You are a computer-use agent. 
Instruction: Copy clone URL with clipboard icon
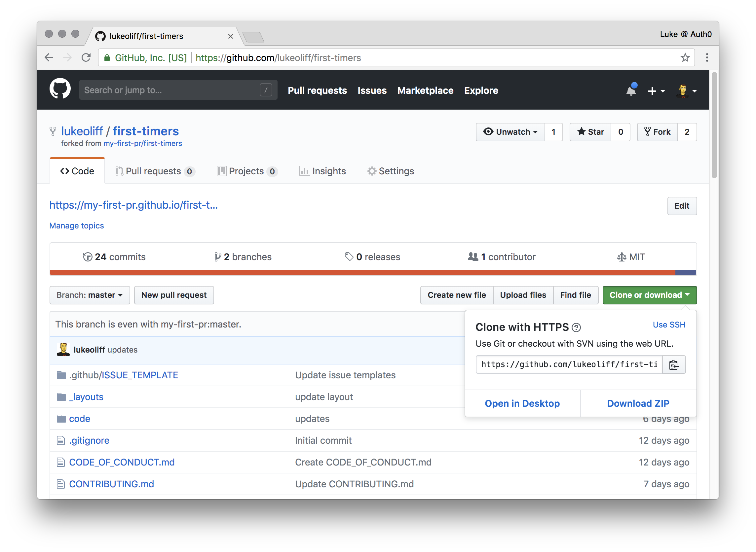pos(674,364)
